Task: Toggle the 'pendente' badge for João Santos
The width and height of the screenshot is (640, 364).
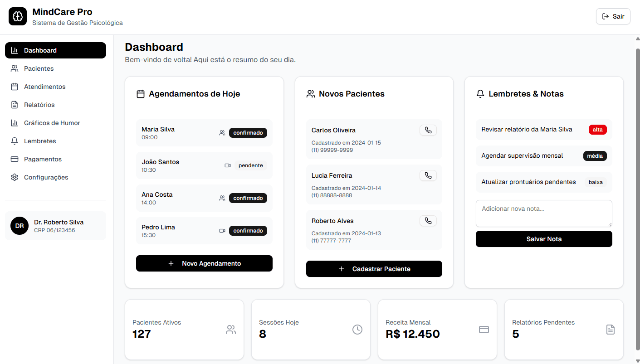Action: point(250,165)
